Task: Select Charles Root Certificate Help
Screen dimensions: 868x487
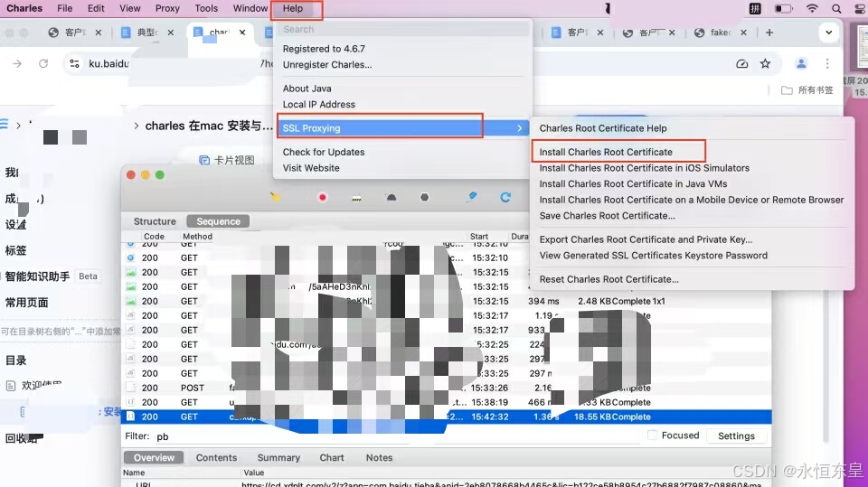Action: pos(603,127)
